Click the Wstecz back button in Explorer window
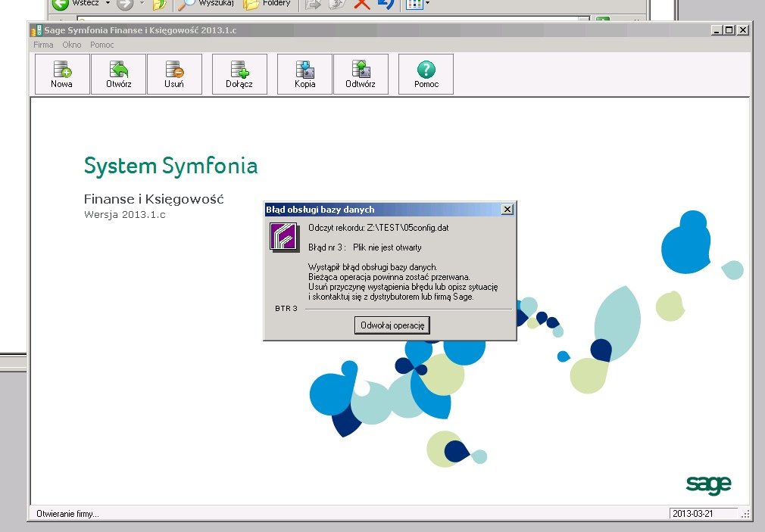The height and width of the screenshot is (532, 765). pyautogui.click(x=76, y=4)
